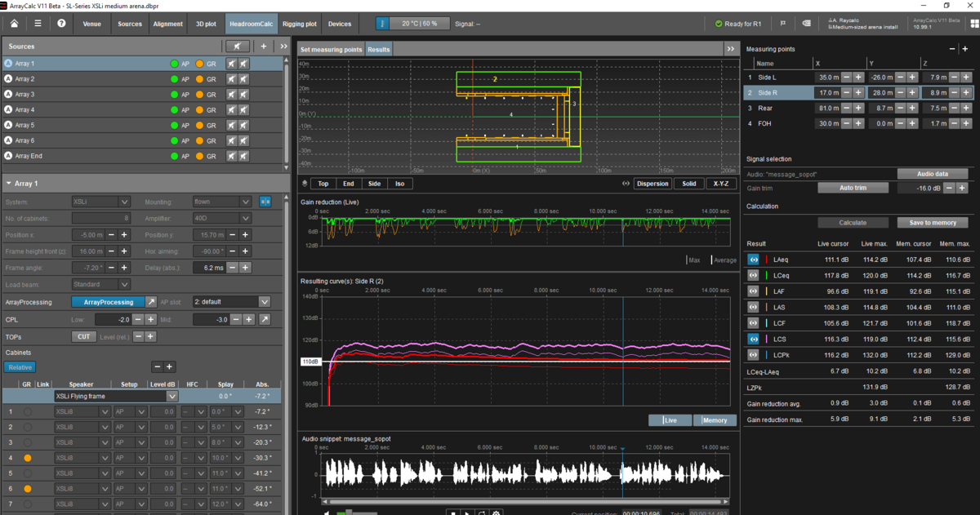
Task: Switch to the Rigging plot tab
Action: click(299, 24)
